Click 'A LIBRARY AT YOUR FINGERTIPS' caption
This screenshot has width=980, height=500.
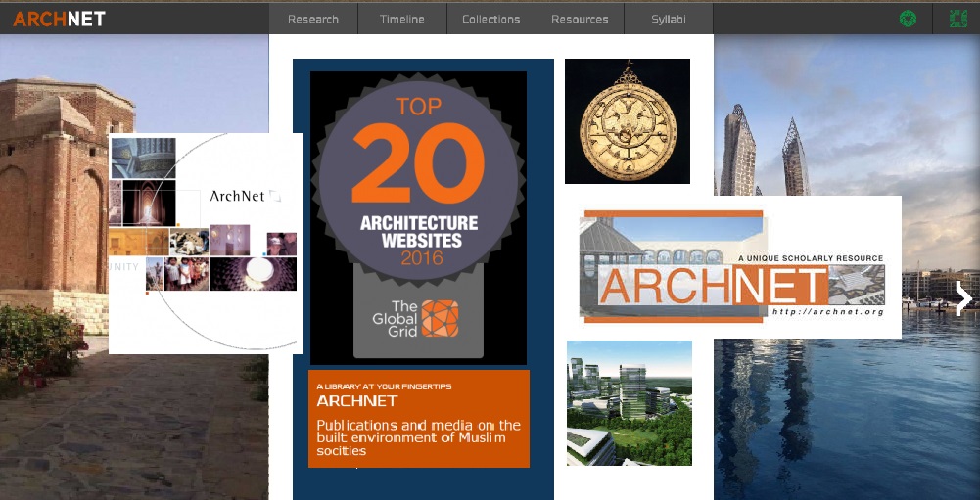coord(384,386)
